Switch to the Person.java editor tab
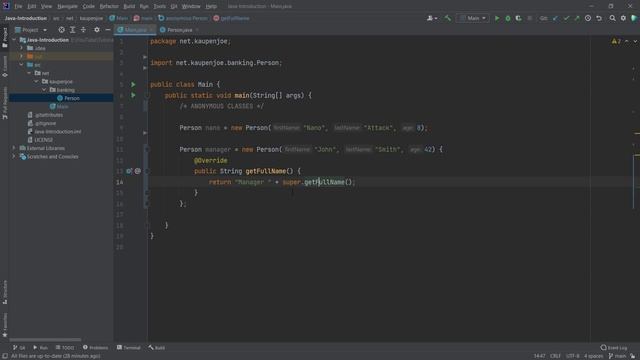This screenshot has height=360, width=640. pos(179,30)
